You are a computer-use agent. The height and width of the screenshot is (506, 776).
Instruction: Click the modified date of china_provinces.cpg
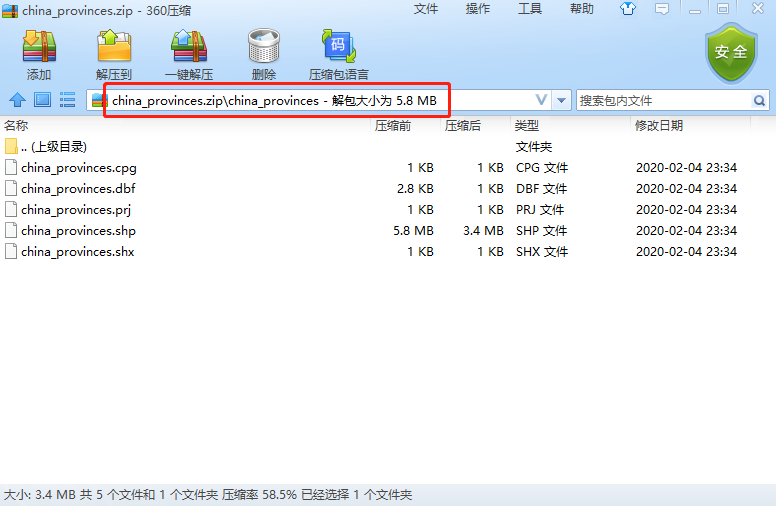coord(686,167)
